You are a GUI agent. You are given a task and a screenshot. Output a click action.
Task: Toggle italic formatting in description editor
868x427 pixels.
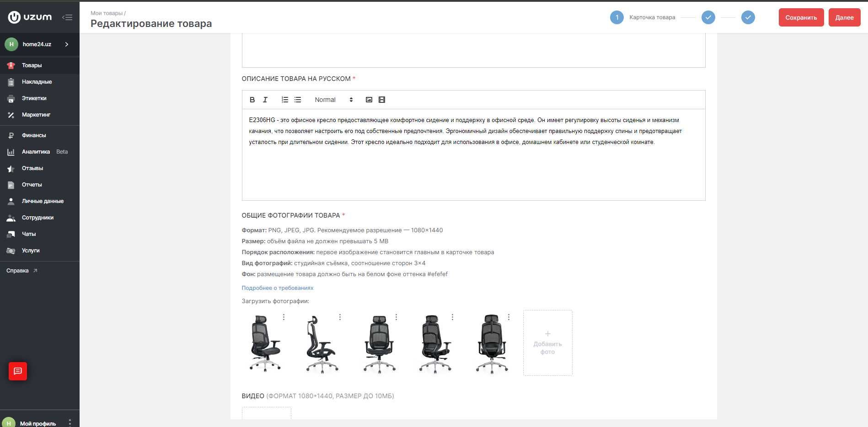pyautogui.click(x=265, y=100)
